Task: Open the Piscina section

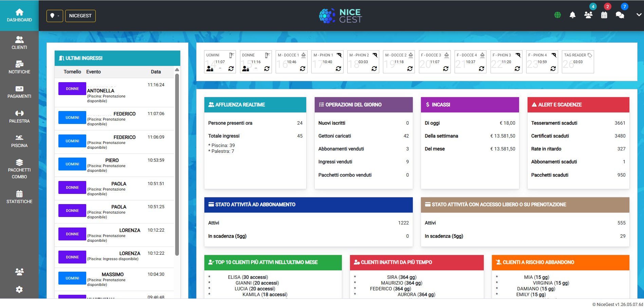Action: click(19, 141)
